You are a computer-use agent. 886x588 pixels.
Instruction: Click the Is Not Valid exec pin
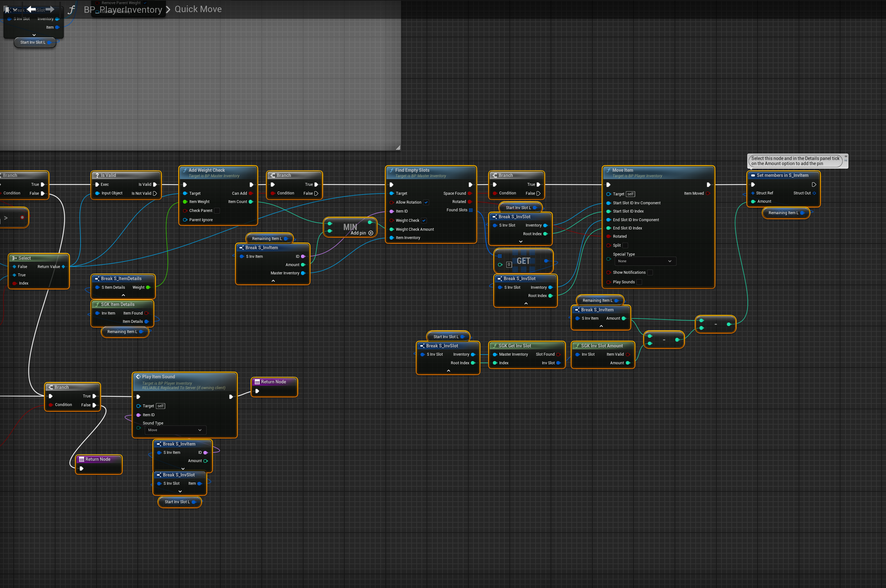click(x=155, y=193)
